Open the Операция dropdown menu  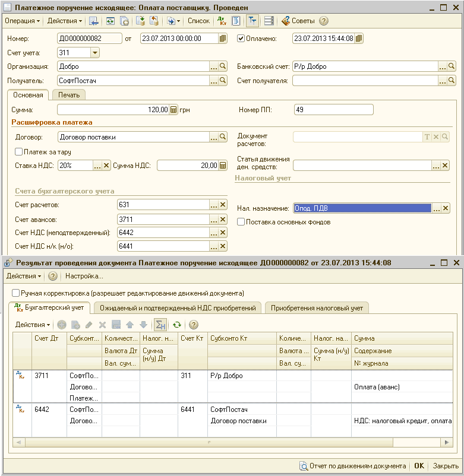coord(22,21)
